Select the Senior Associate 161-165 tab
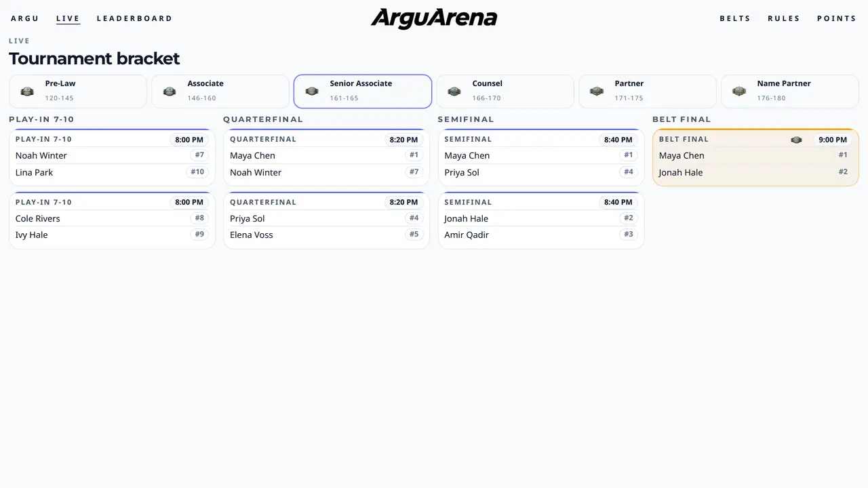This screenshot has width=868, height=488. pos(363,91)
